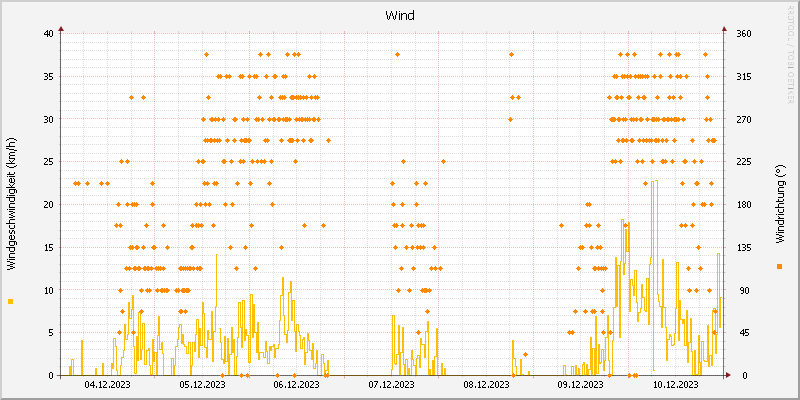This screenshot has height=400, width=800.
Task: Click the date label 07.12.2023
Action: pos(391,384)
